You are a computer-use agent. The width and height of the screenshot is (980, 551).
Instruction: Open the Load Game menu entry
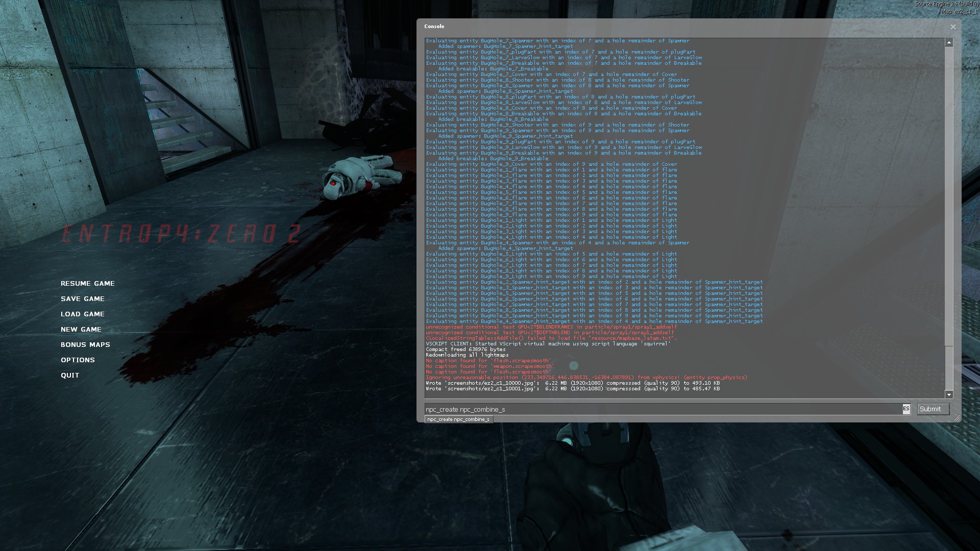click(83, 314)
